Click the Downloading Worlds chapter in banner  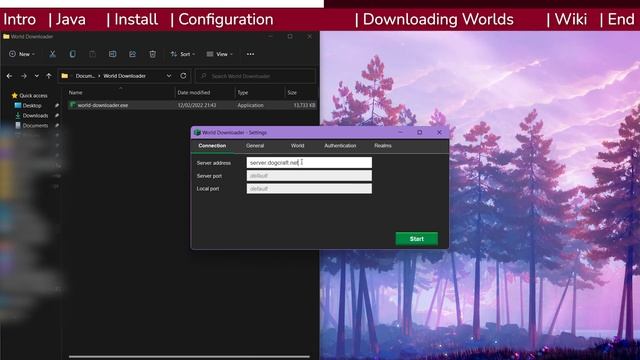pyautogui.click(x=438, y=19)
